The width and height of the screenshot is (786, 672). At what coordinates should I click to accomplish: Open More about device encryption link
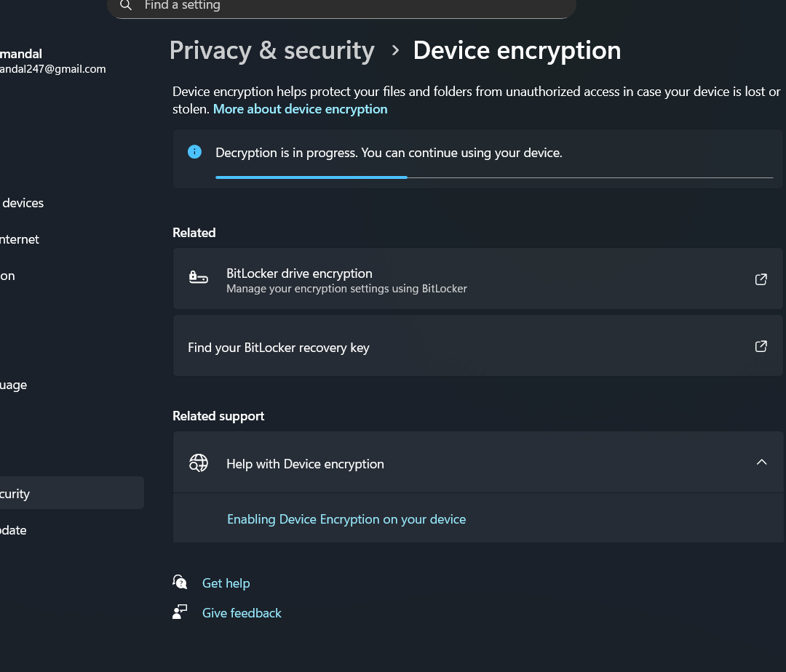click(x=300, y=109)
